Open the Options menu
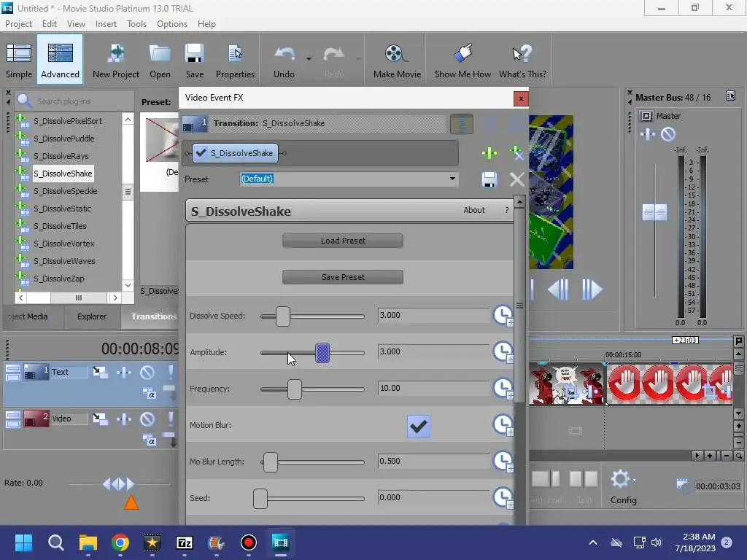The width and height of the screenshot is (747, 560). tap(172, 24)
